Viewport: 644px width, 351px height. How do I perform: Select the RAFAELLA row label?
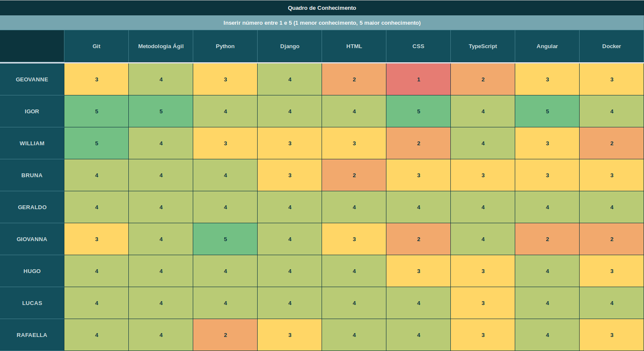[x=32, y=335]
